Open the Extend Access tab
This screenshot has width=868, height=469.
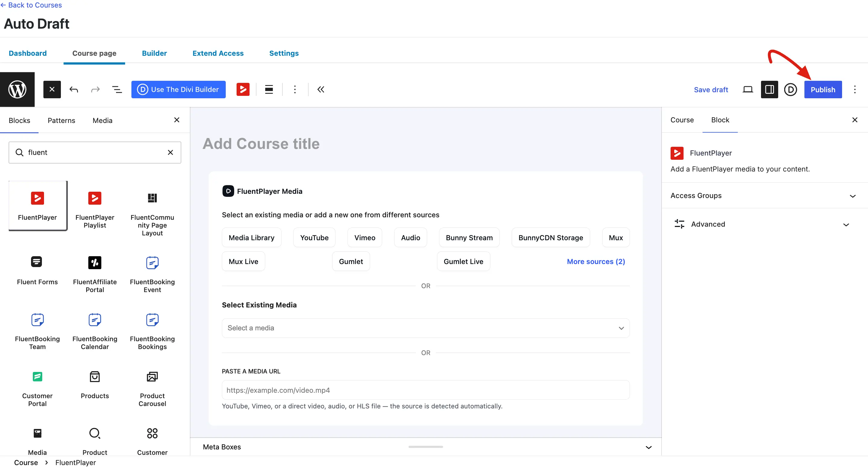click(218, 53)
